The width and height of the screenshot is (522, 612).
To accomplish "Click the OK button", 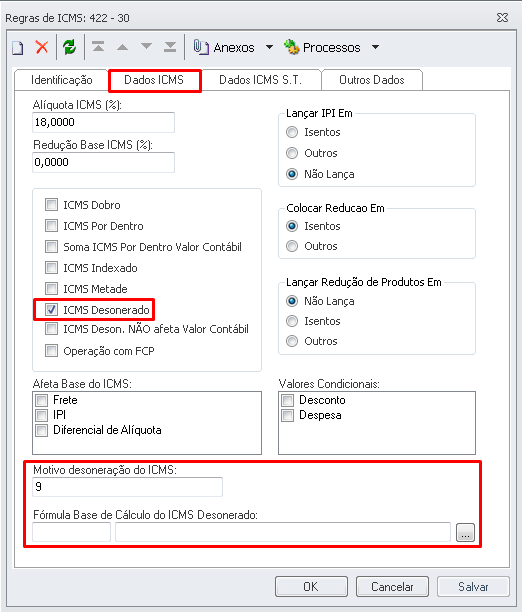I will [x=311, y=587].
